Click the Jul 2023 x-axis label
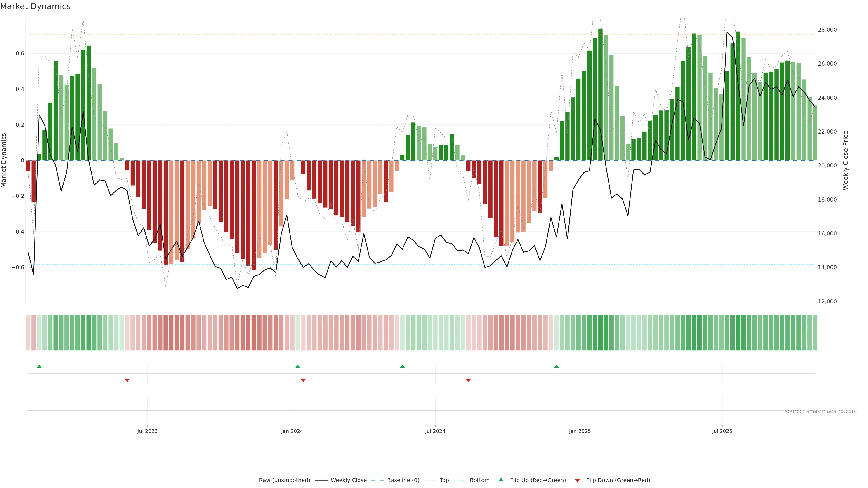 click(147, 431)
